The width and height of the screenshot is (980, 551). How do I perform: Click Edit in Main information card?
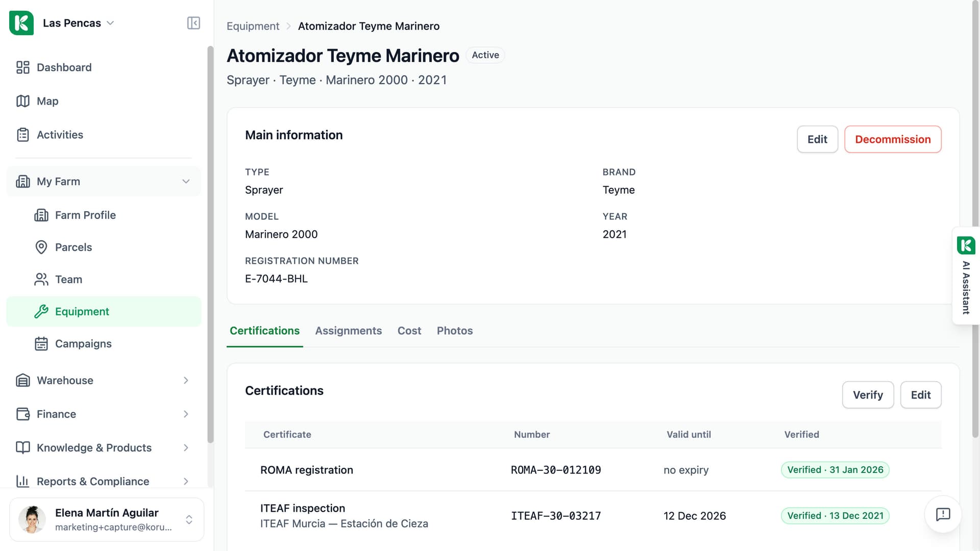pos(817,139)
